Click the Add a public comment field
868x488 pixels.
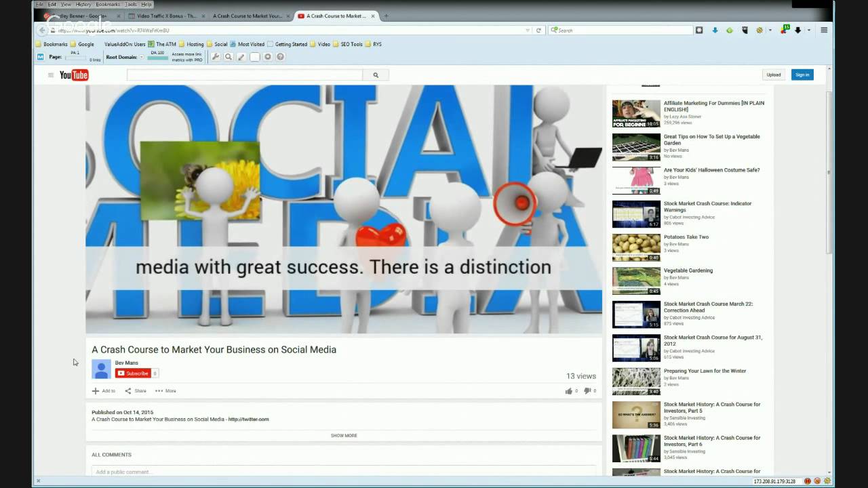pyautogui.click(x=344, y=472)
